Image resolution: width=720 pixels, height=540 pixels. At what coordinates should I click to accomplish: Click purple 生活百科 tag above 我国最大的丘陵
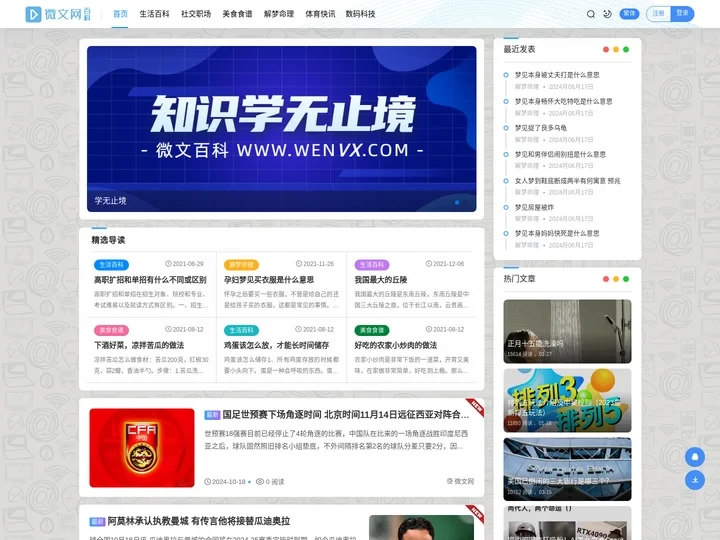[372, 264]
